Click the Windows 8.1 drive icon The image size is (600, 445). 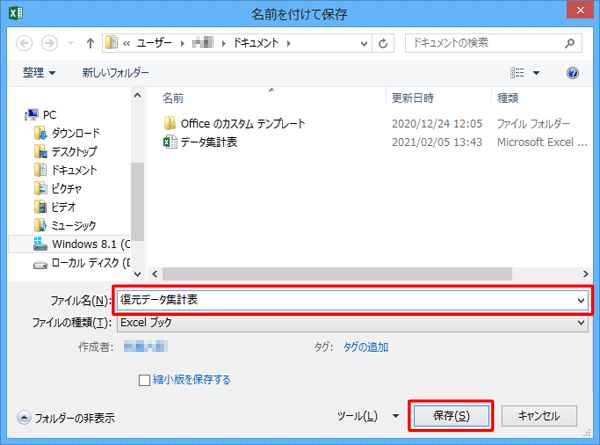[x=40, y=244]
